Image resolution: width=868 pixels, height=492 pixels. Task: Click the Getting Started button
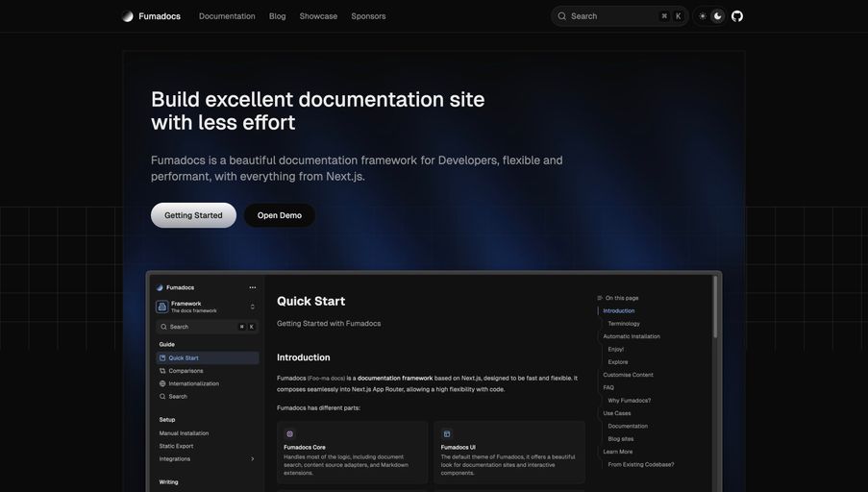(x=193, y=215)
